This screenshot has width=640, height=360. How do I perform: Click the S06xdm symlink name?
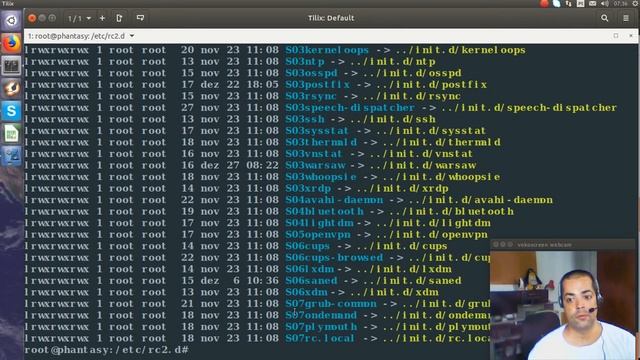click(x=306, y=292)
